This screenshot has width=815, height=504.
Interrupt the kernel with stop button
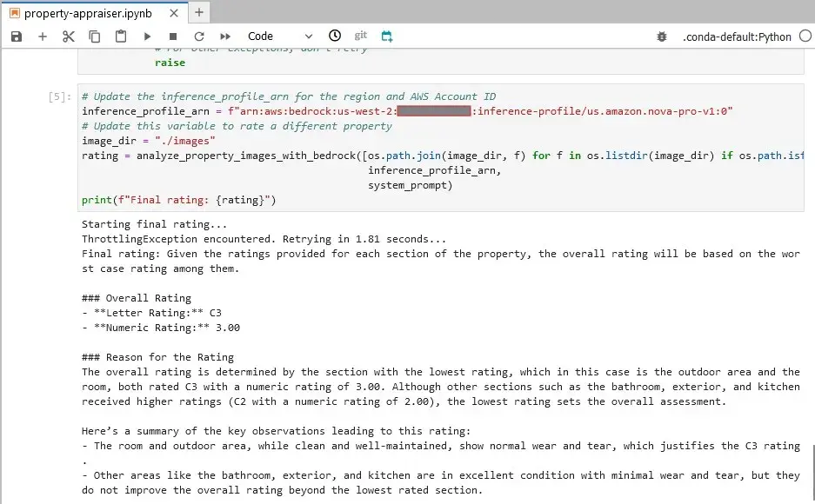(173, 36)
